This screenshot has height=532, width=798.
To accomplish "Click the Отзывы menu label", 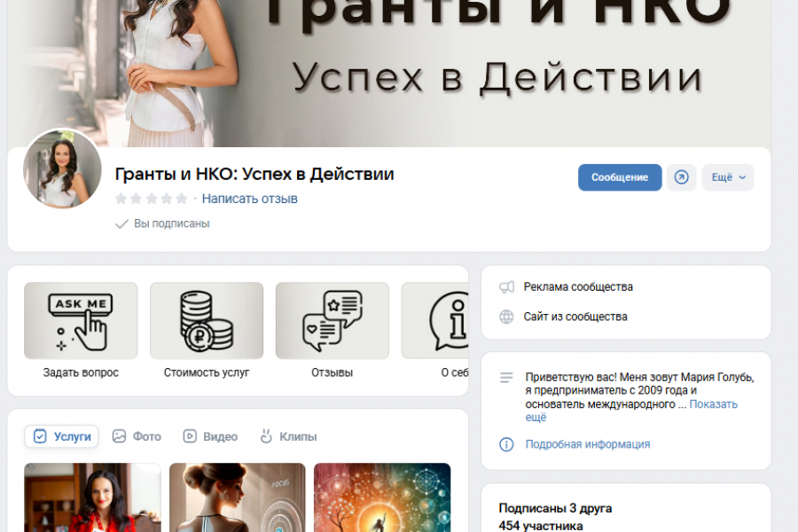I will [332, 372].
